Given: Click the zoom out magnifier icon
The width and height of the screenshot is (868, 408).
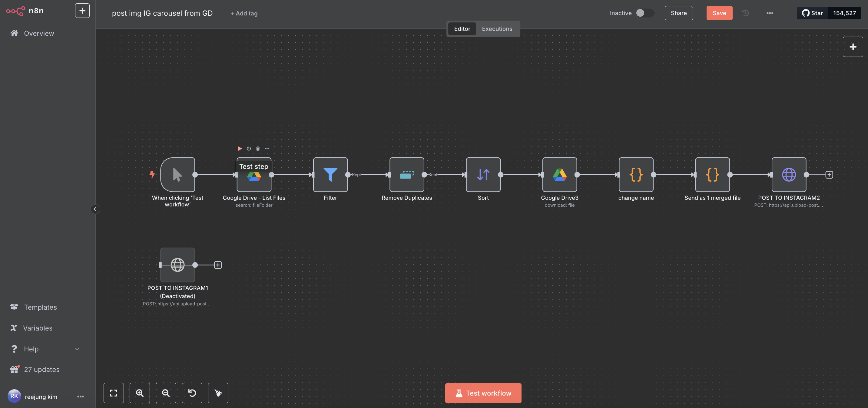Looking at the screenshot, I should pos(166,393).
